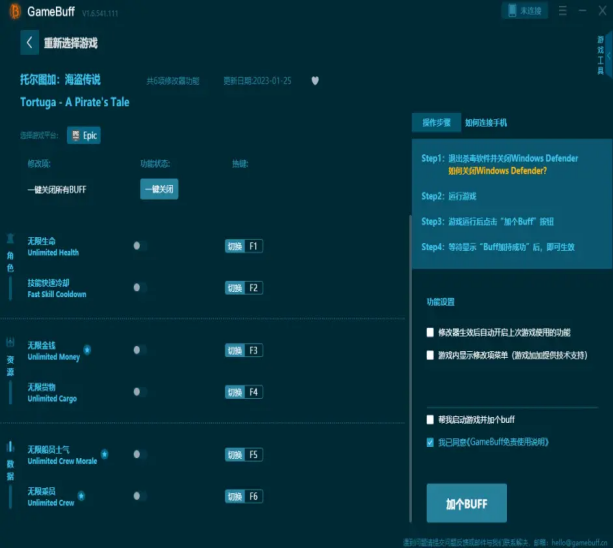The height and width of the screenshot is (548, 614).
Task: Click the large 加个BUFF button
Action: point(466,503)
